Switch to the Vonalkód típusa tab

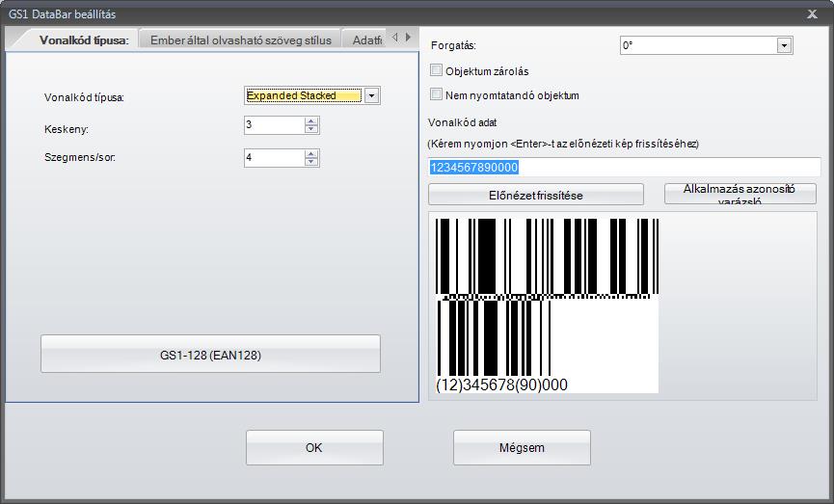(84, 40)
